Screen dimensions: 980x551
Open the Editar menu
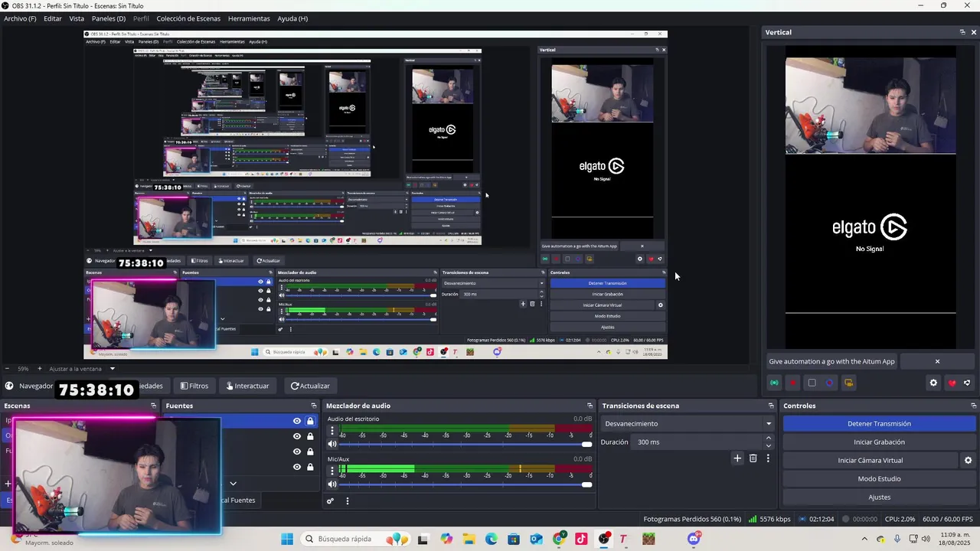tap(53, 18)
